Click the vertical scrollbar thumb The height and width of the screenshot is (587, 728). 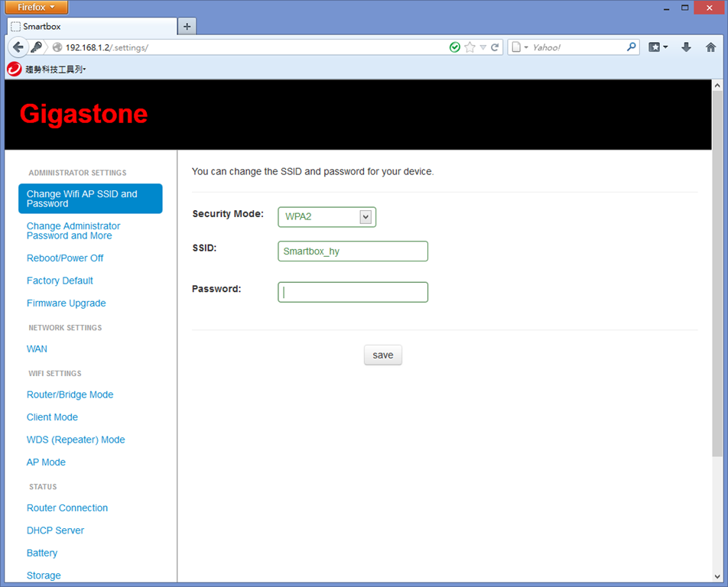pyautogui.click(x=717, y=274)
